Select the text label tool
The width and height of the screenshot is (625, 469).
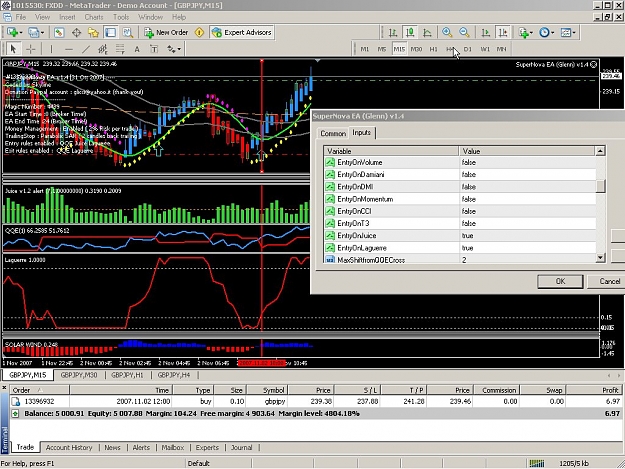click(154, 49)
